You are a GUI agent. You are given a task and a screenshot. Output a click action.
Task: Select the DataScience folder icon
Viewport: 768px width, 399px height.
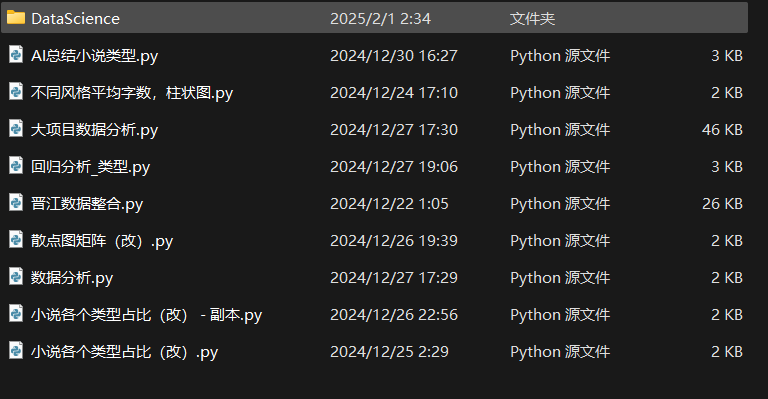coord(16,18)
